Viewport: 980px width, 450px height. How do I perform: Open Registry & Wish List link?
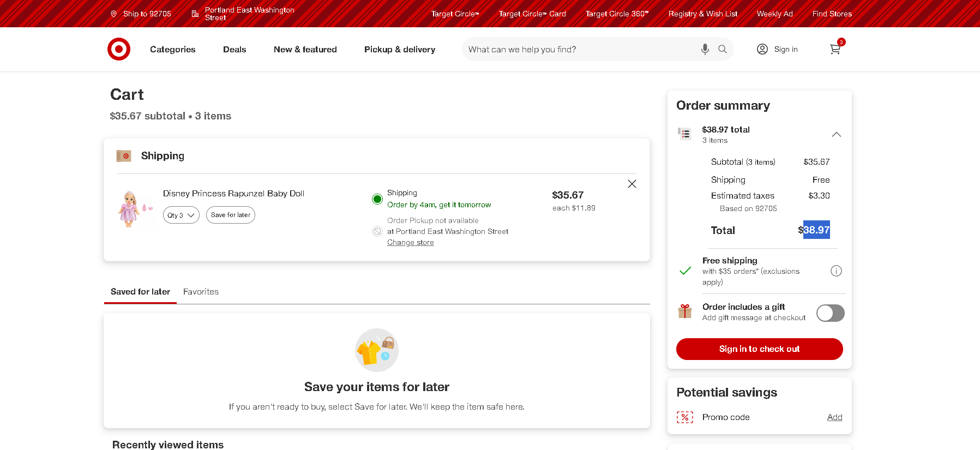click(703, 14)
